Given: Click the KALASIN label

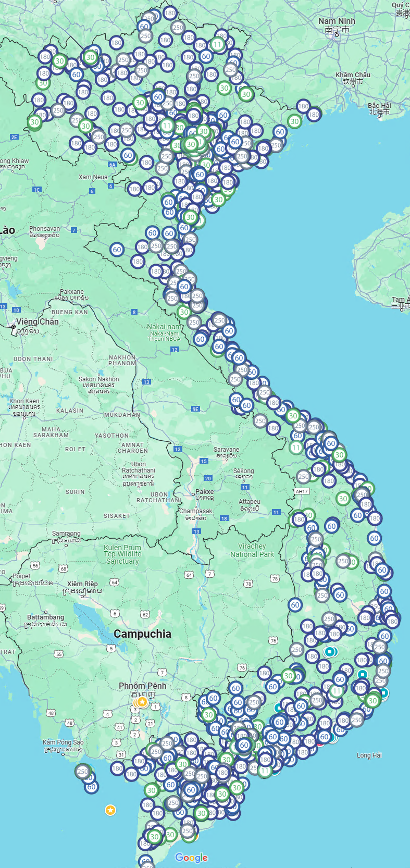Looking at the screenshot, I should tap(70, 411).
